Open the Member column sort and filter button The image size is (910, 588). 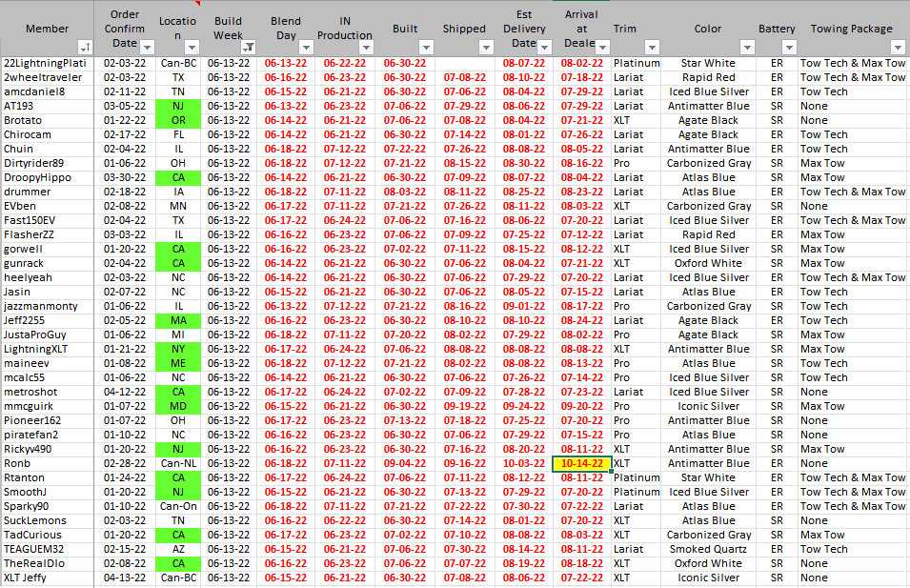(x=85, y=47)
